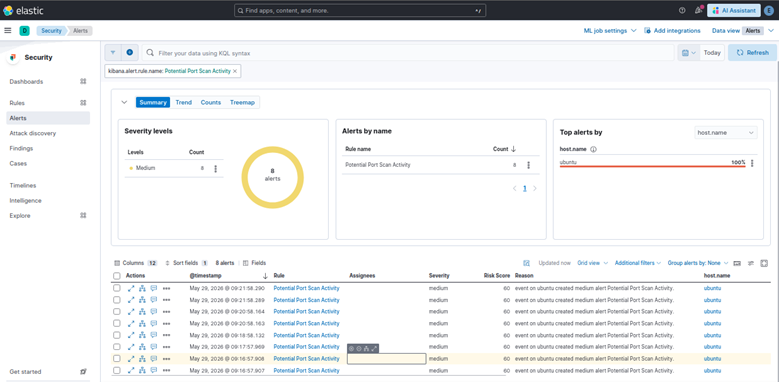Image resolution: width=779 pixels, height=382 pixels.
Task: Open ML job settings dropdown
Action: (x=610, y=31)
